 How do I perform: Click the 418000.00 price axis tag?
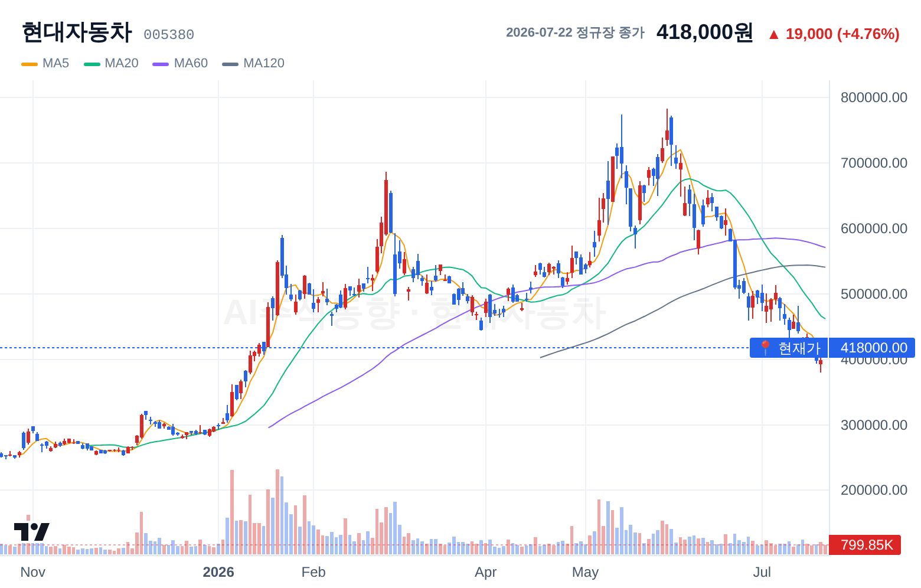(x=873, y=348)
